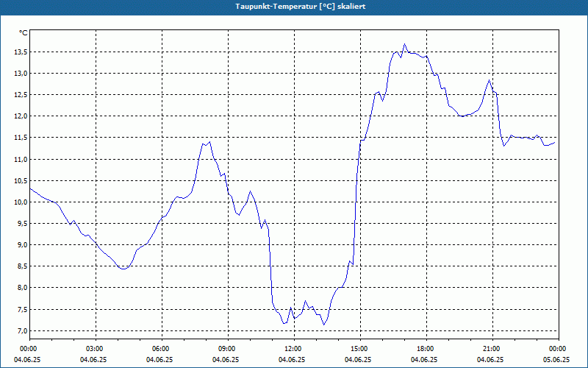Click the °C unit label above the y-axis
588x368 pixels.
pos(24,33)
